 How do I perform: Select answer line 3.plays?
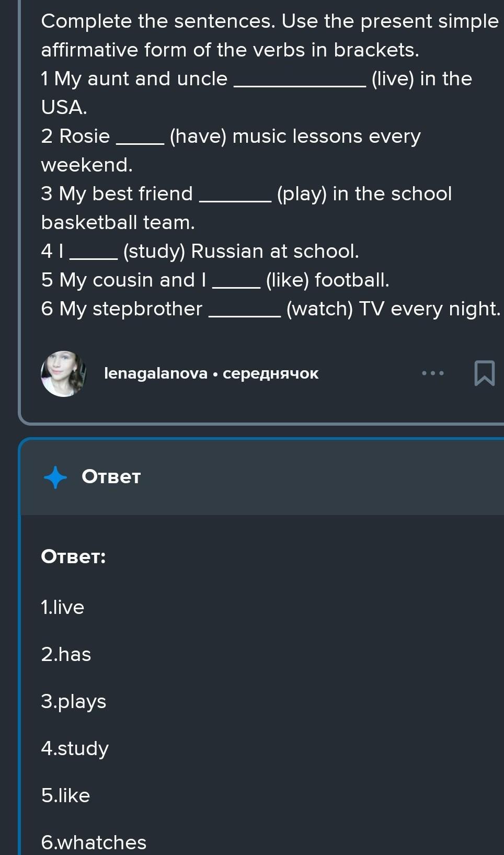point(74,701)
